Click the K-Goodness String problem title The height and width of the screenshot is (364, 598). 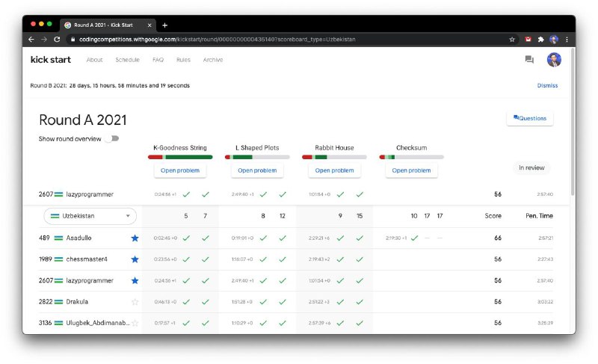[x=180, y=147]
